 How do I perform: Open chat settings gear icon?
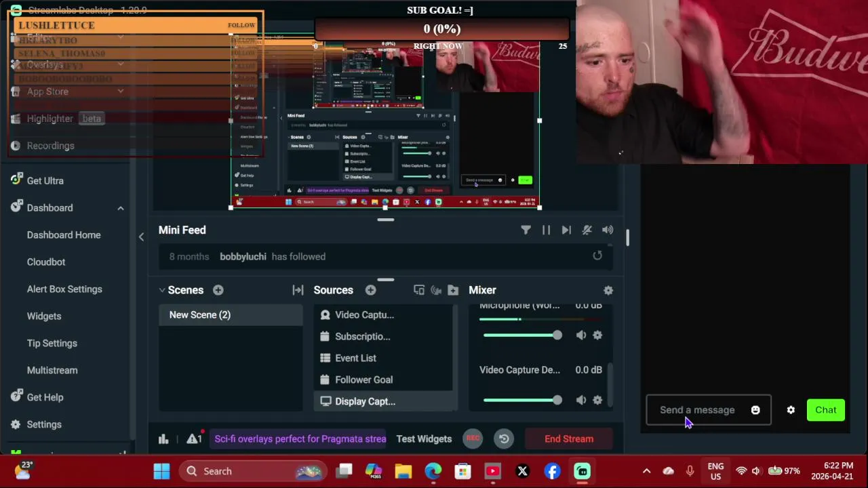tap(791, 410)
